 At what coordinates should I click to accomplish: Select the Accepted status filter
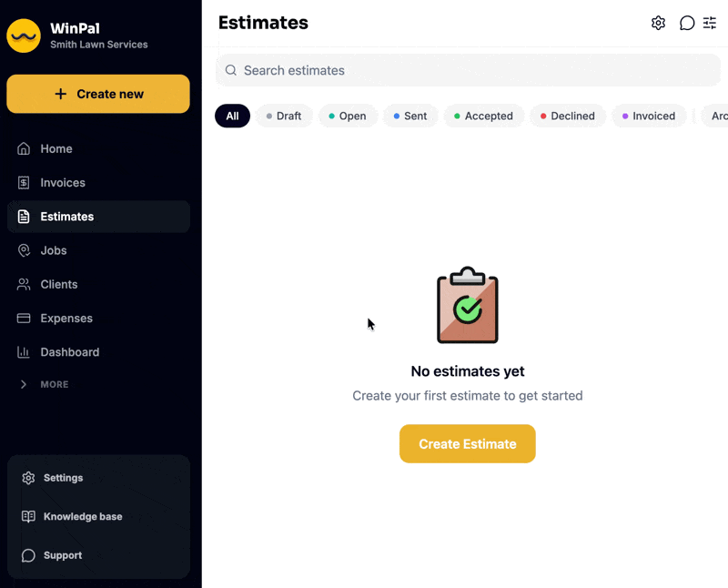[484, 116]
